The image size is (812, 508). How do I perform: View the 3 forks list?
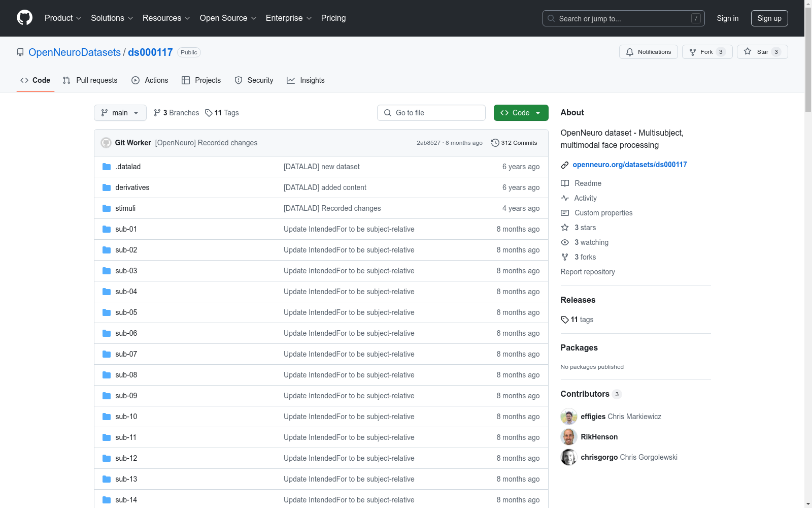tap(579, 257)
